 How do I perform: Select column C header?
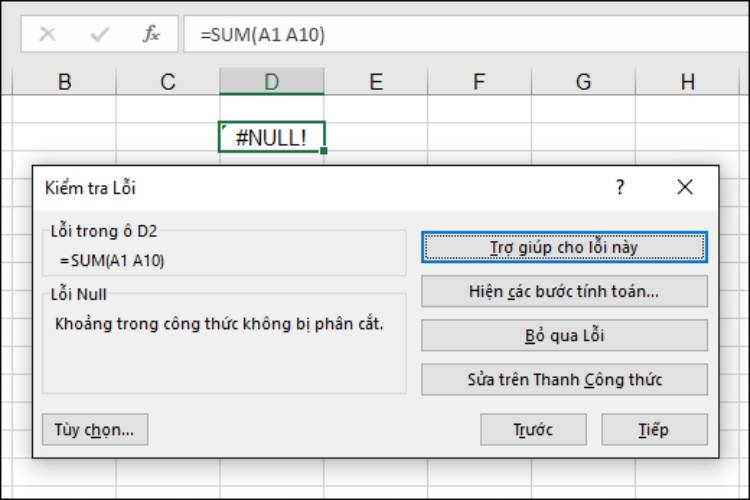(x=168, y=82)
